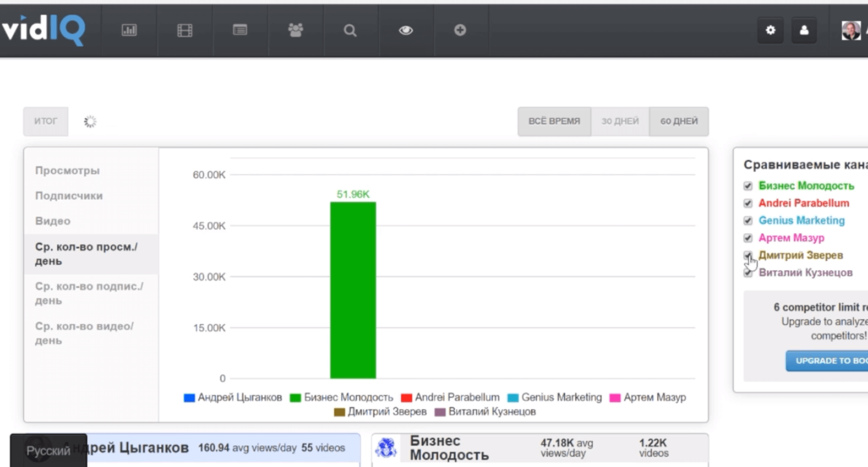Click the 55 videos stat
The image size is (868, 467).
point(323,448)
